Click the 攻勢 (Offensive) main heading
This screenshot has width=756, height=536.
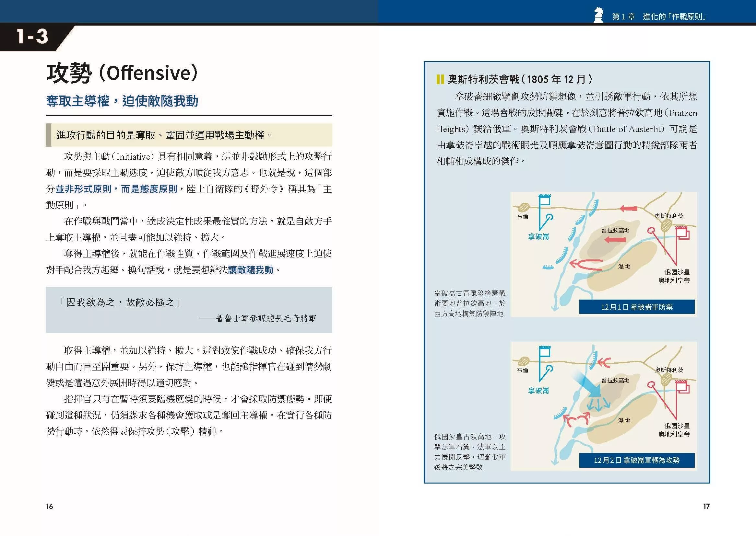point(122,73)
